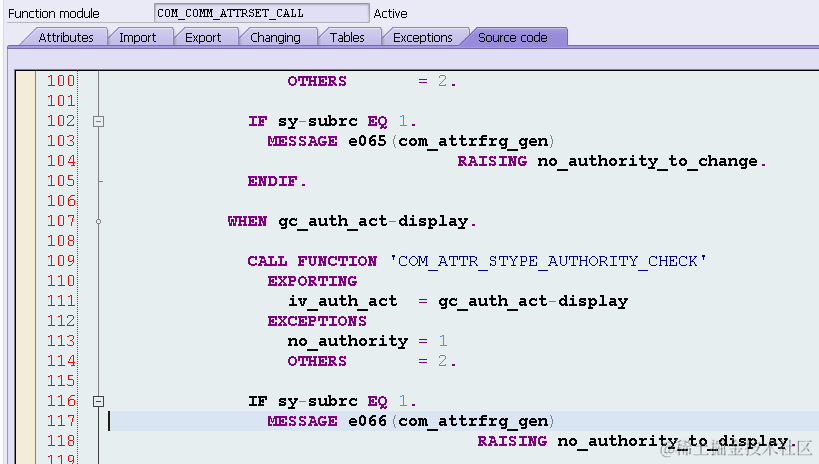The image size is (819, 464).
Task: Open the Tables tab
Action: [347, 38]
